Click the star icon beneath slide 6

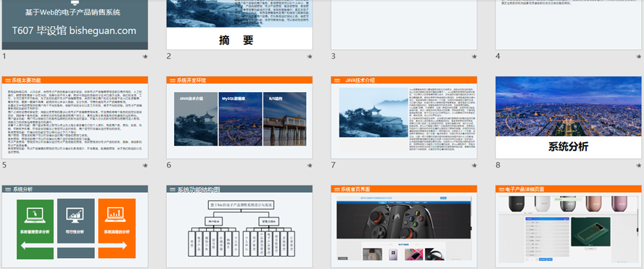pyautogui.click(x=310, y=165)
